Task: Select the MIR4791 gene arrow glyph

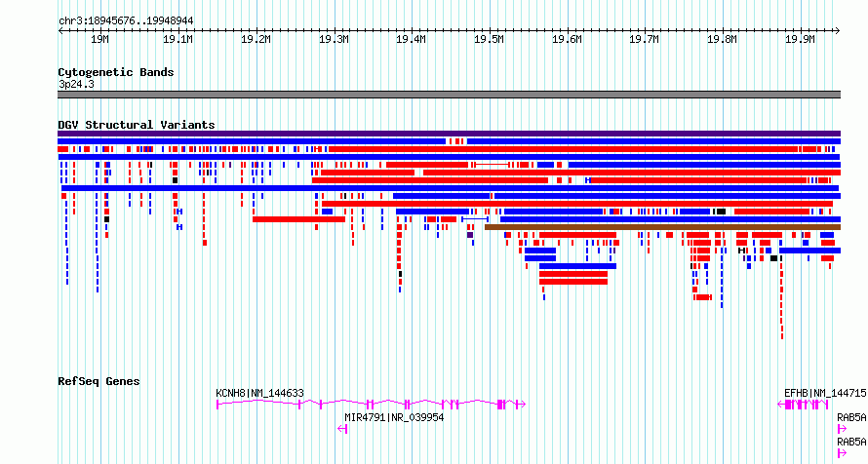Action: (342, 429)
